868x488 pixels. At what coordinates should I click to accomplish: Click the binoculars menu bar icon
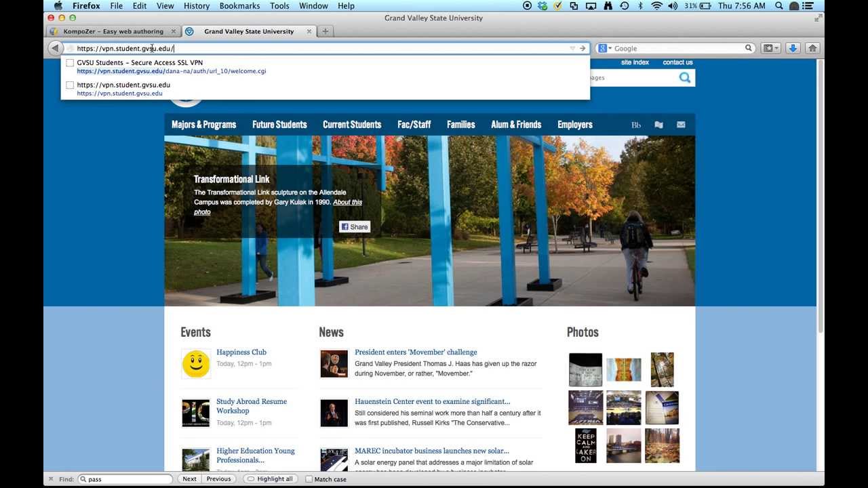coord(608,5)
